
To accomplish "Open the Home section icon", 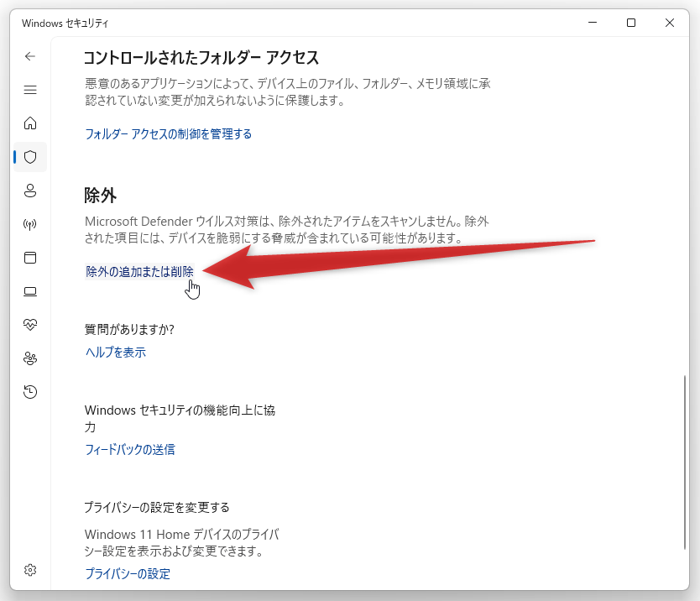I will coord(30,123).
